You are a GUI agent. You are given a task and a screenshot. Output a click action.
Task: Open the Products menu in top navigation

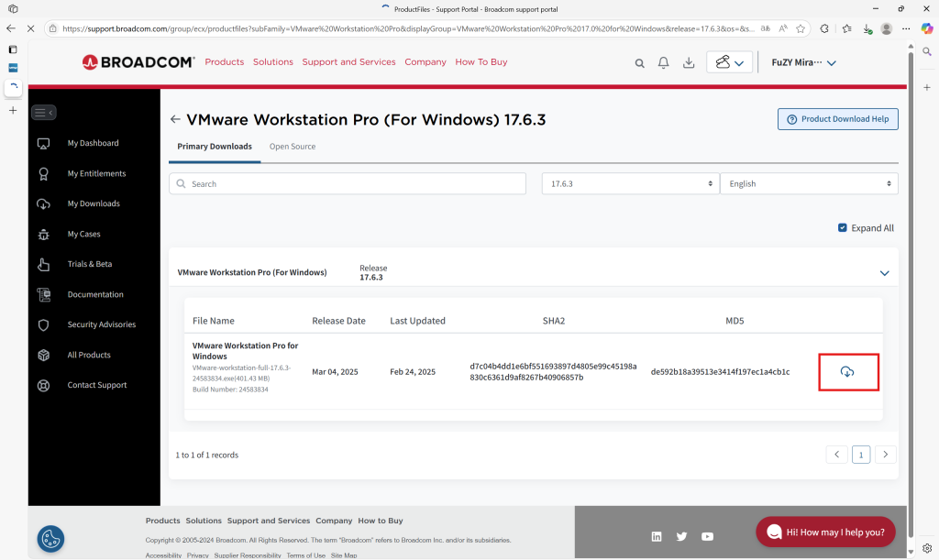coord(225,62)
